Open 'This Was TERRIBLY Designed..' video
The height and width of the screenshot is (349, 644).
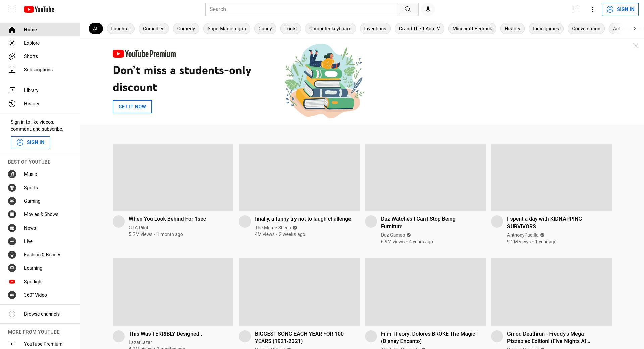click(x=165, y=334)
